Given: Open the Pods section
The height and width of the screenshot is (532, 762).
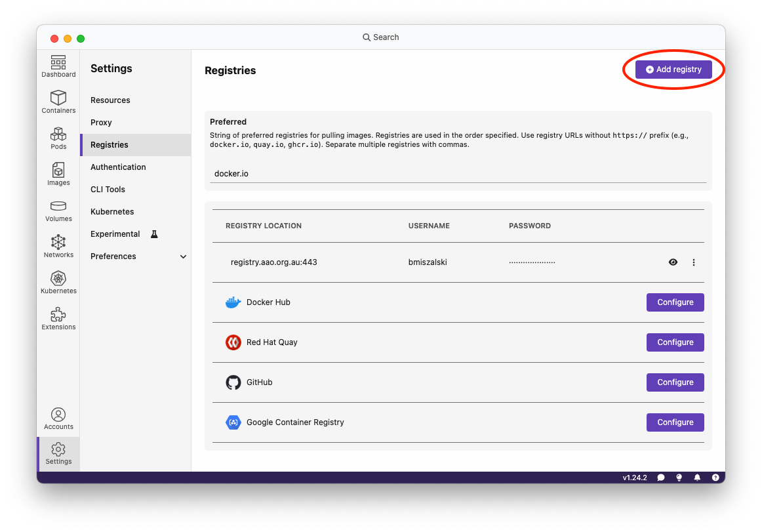Looking at the screenshot, I should pyautogui.click(x=58, y=138).
